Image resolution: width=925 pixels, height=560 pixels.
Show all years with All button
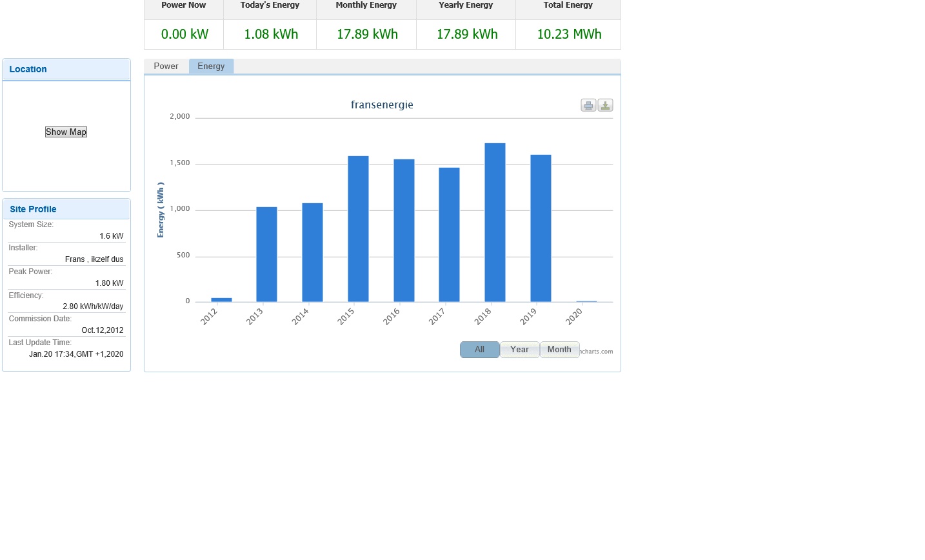(479, 350)
